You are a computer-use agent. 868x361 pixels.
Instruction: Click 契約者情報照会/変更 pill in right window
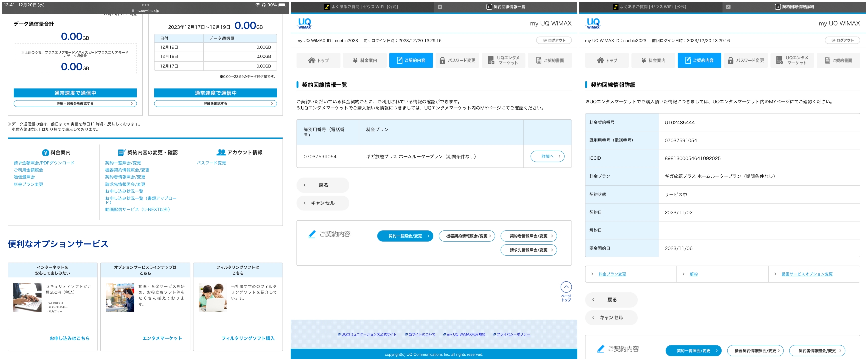click(x=817, y=351)
